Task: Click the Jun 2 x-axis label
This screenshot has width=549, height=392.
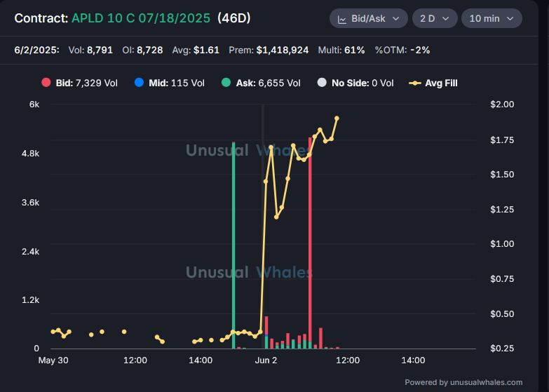Action: tap(266, 360)
